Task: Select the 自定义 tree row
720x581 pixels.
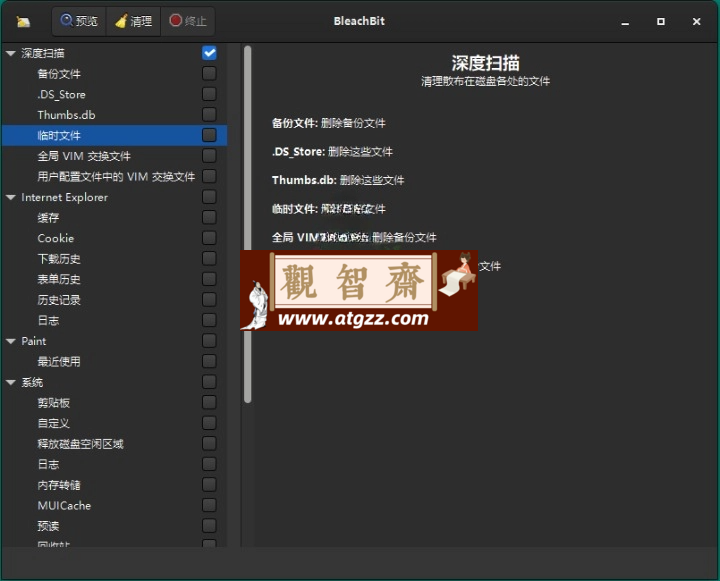Action: [x=114, y=423]
